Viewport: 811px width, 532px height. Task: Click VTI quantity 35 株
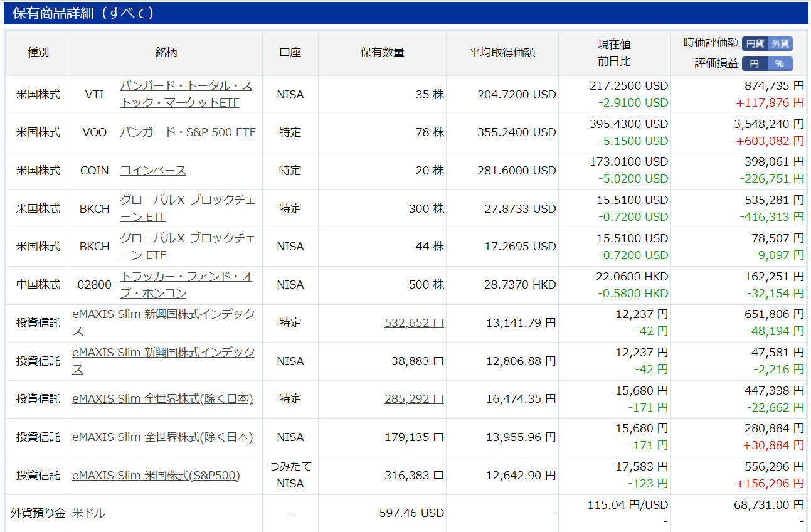(x=430, y=95)
